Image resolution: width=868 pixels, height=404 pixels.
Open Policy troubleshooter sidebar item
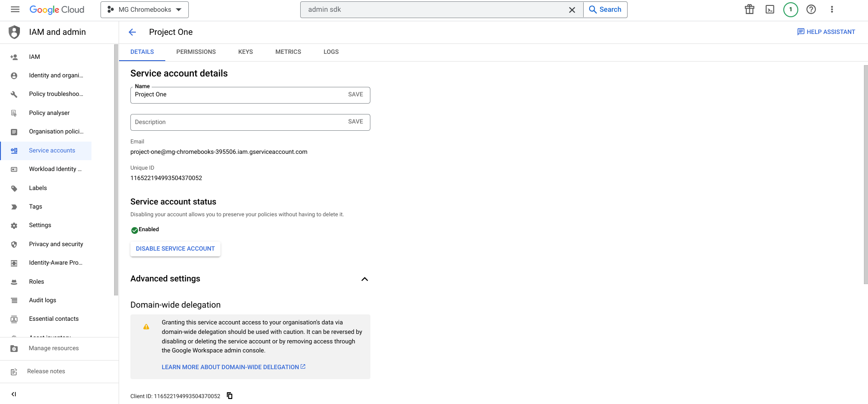(56, 94)
